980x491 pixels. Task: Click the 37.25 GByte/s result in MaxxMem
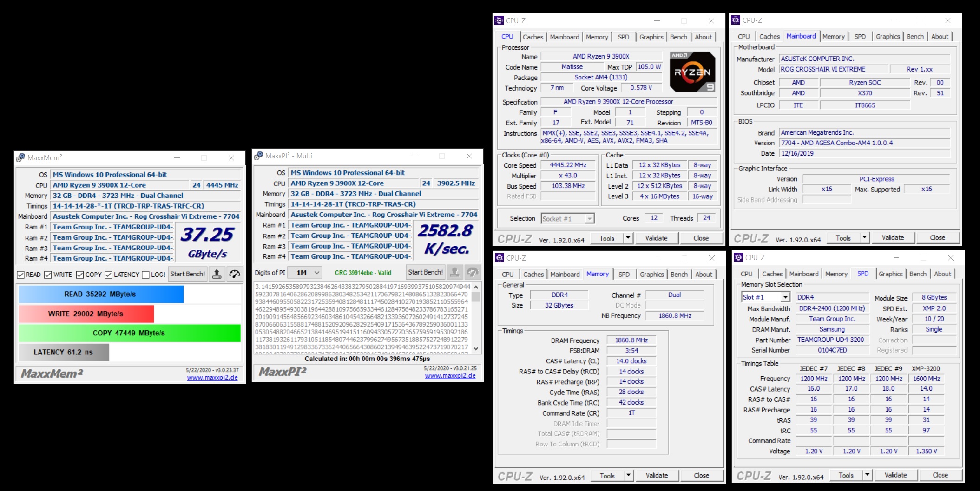click(x=207, y=243)
